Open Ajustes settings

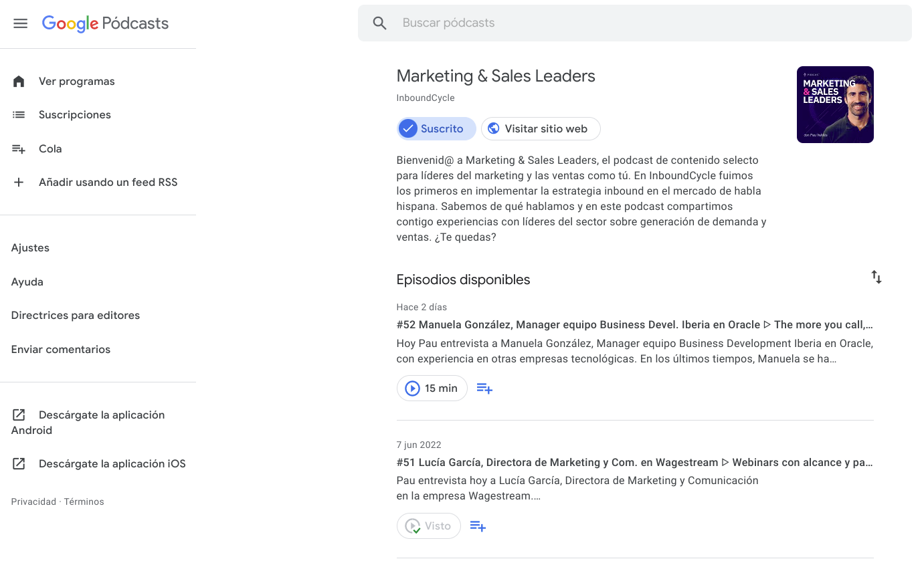coord(30,248)
